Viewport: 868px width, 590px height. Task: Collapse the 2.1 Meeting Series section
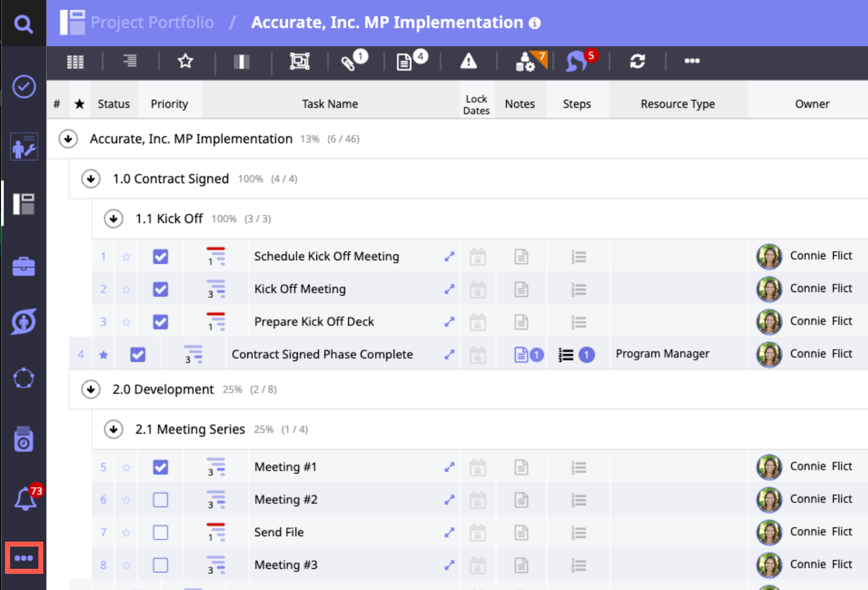(114, 430)
